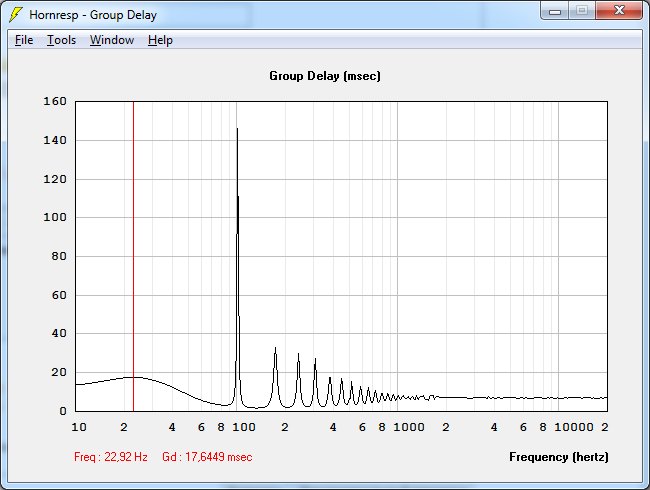Viewport: 650px width, 490px height.
Task: Click the 160 value on the vertical axis
Action: (x=55, y=101)
